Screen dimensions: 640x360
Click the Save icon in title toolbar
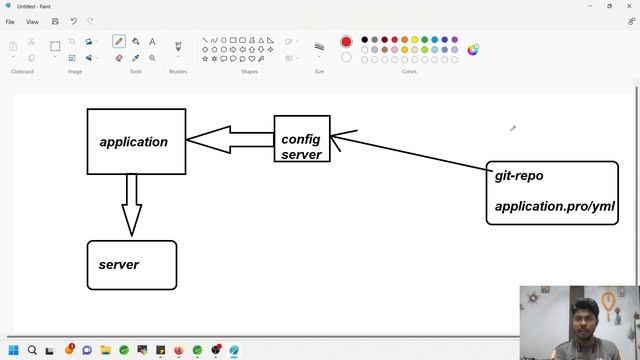click(55, 21)
